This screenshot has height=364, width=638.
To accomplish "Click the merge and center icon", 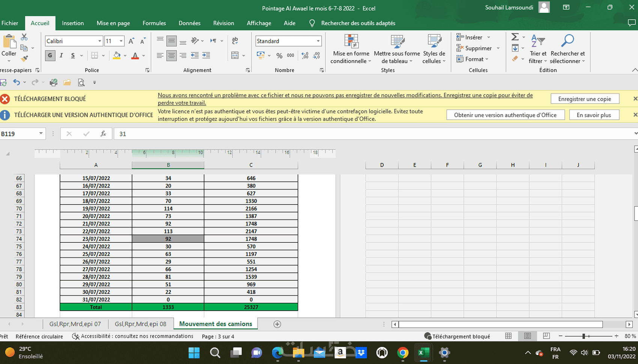I will tap(235, 56).
